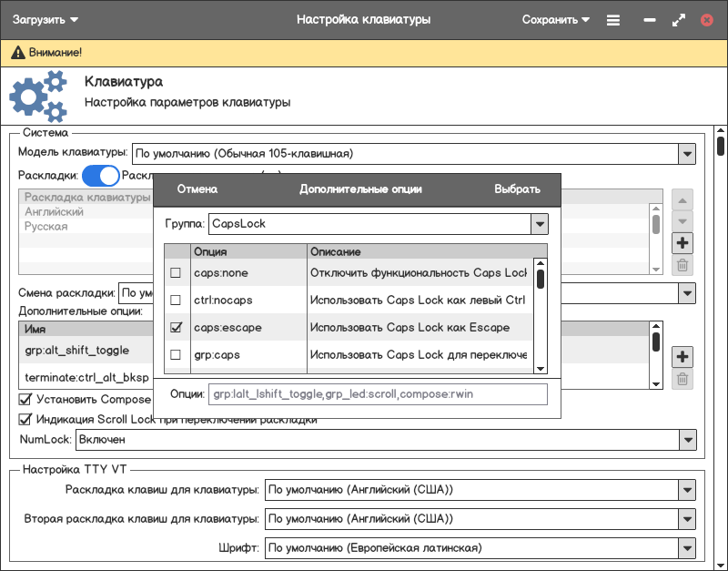Click the delete layout trash icon
The height and width of the screenshot is (571, 728).
[682, 266]
